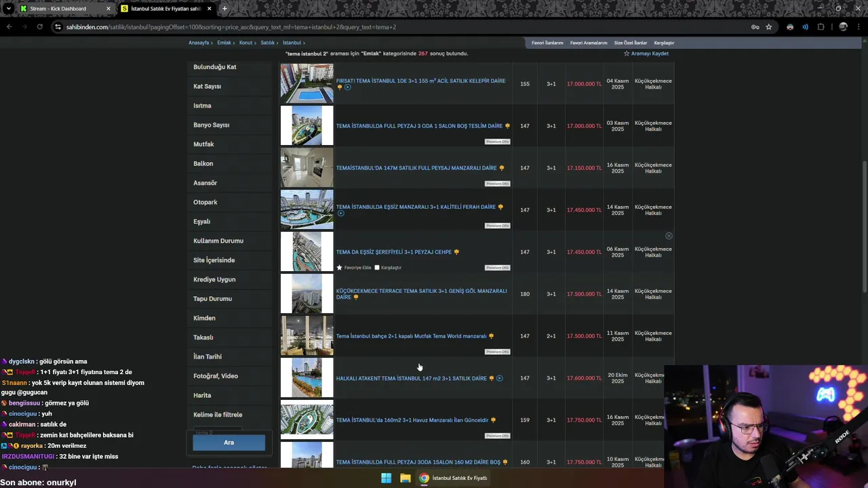The height and width of the screenshot is (488, 868).
Task: Click the blue Ara search button
Action: tap(229, 443)
